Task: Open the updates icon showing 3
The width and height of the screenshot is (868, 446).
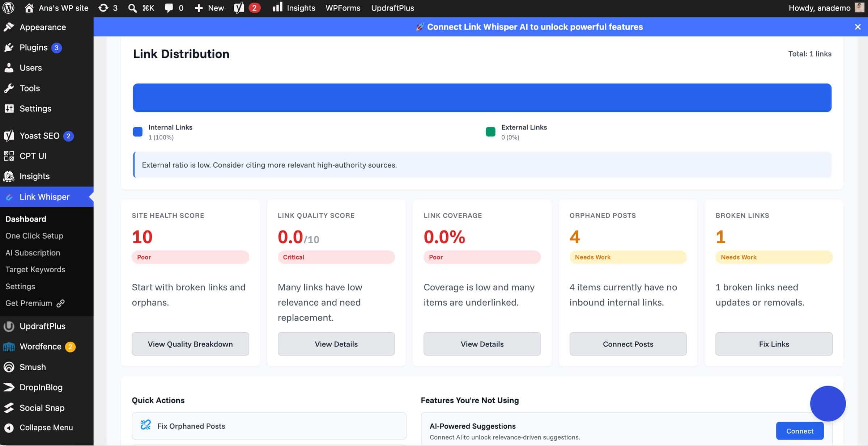Action: point(103,8)
